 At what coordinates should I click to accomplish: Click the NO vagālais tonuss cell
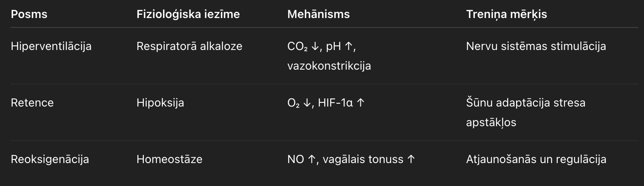tap(351, 159)
